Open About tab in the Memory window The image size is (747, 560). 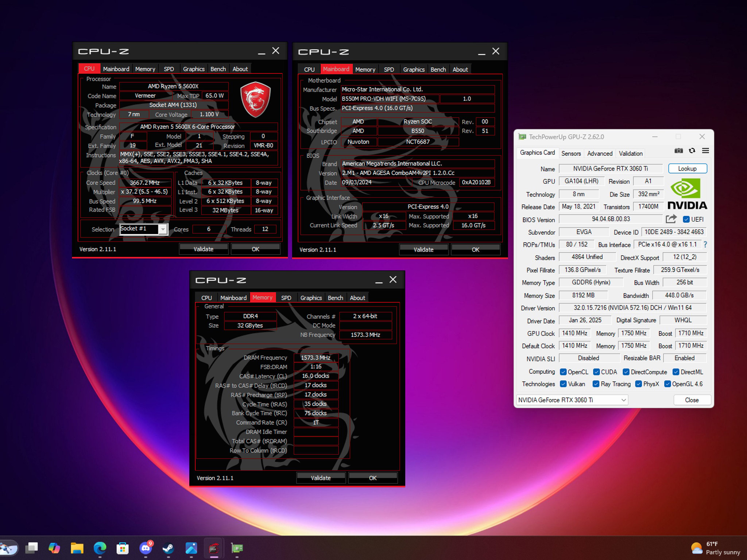[357, 298]
